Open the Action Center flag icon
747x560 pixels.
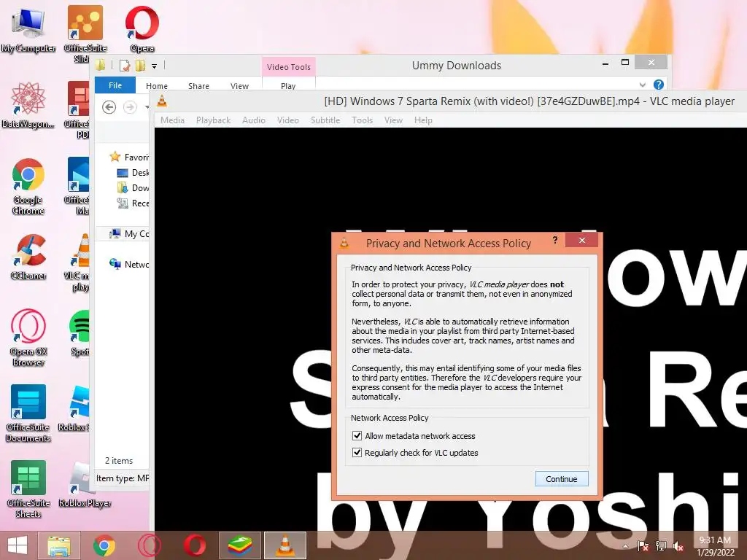pyautogui.click(x=643, y=546)
